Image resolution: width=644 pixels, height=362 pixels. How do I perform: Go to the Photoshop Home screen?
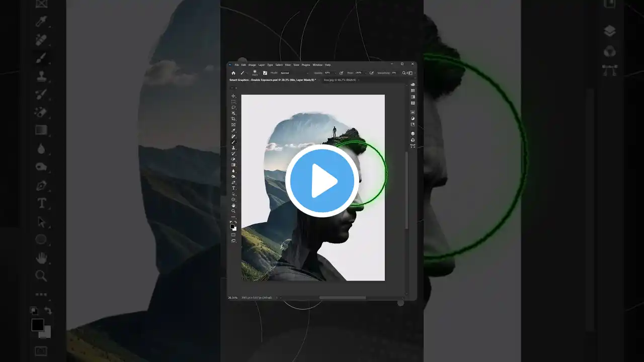(x=233, y=73)
